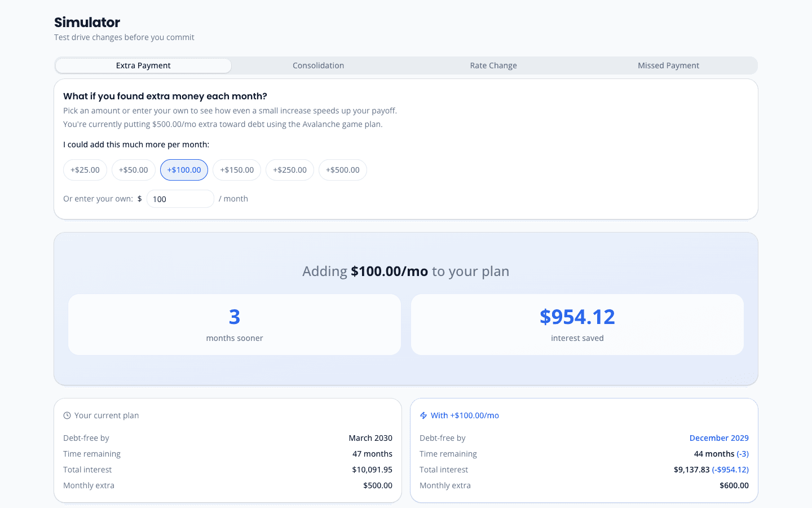Click the With +$100.00/mo card header
Image resolution: width=812 pixels, height=508 pixels.
coord(465,415)
